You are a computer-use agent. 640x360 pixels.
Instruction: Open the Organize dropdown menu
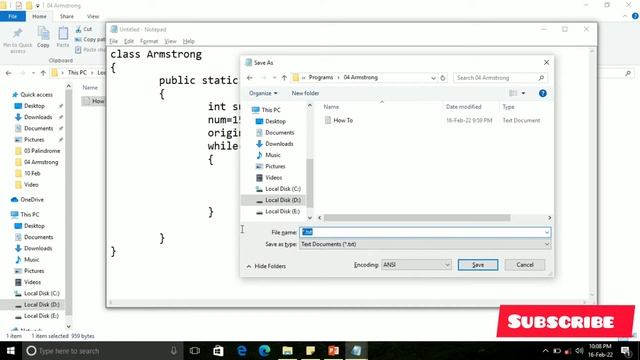[x=263, y=93]
